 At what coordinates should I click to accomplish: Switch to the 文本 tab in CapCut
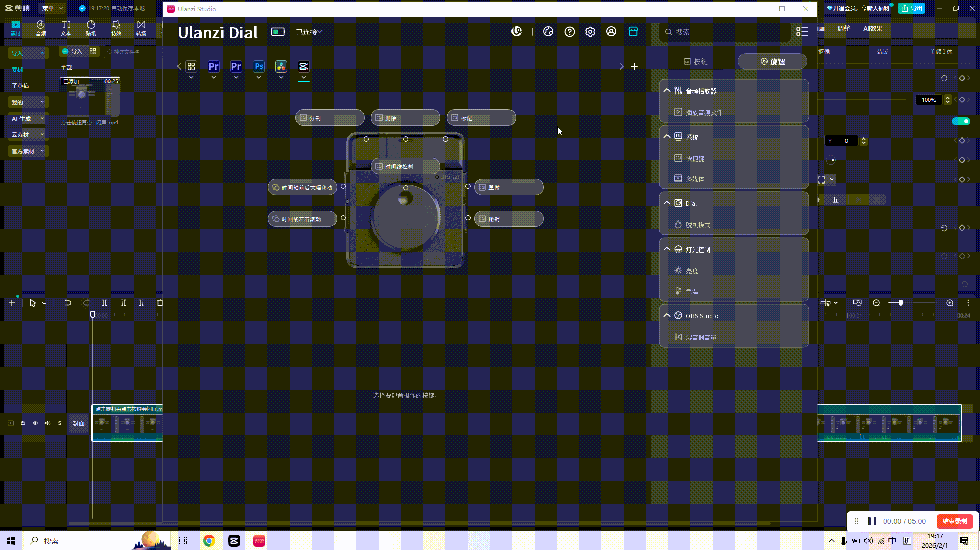point(65,27)
